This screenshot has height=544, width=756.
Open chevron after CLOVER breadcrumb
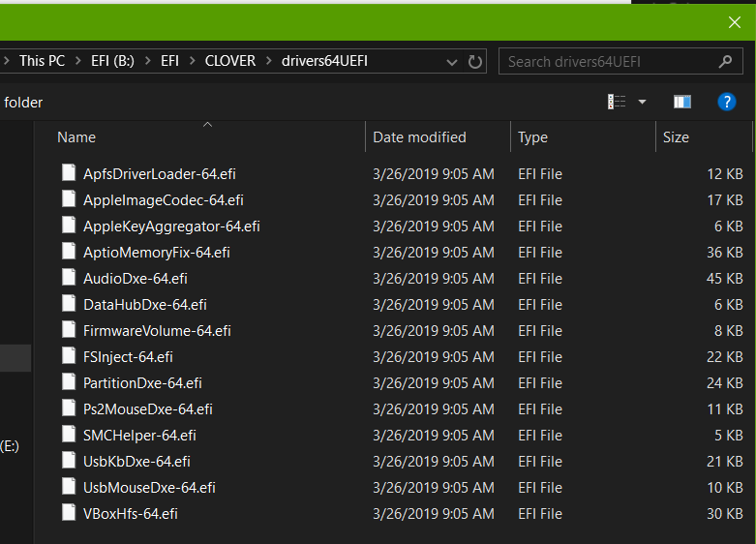[x=268, y=61]
